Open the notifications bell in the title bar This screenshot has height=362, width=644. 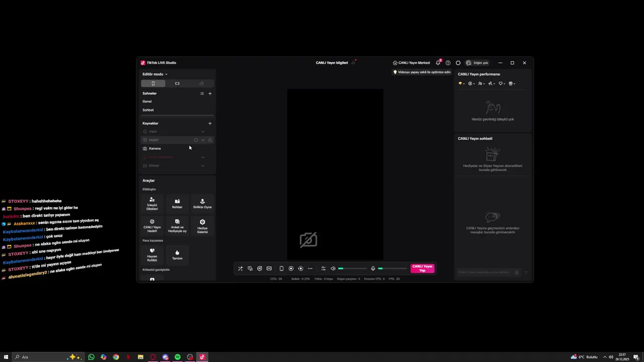pos(438,63)
